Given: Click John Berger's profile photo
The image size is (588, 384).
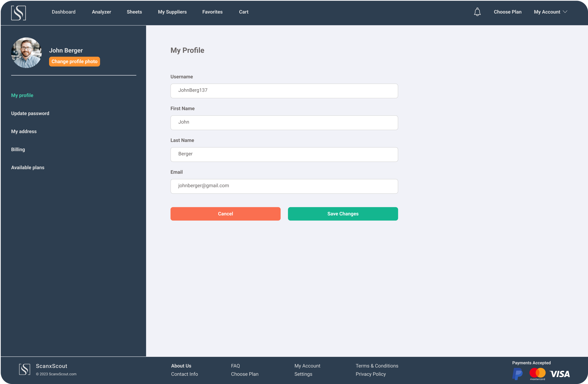Looking at the screenshot, I should (26, 53).
